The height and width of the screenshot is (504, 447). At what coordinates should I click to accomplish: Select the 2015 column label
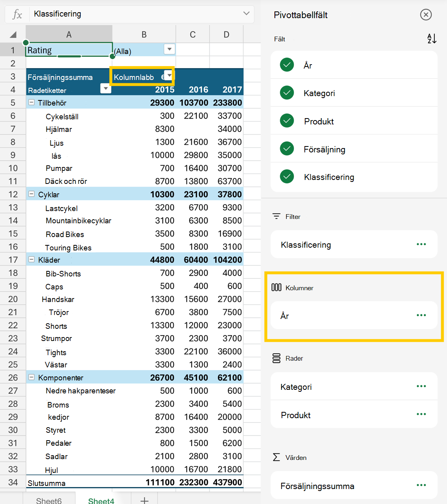pos(165,89)
